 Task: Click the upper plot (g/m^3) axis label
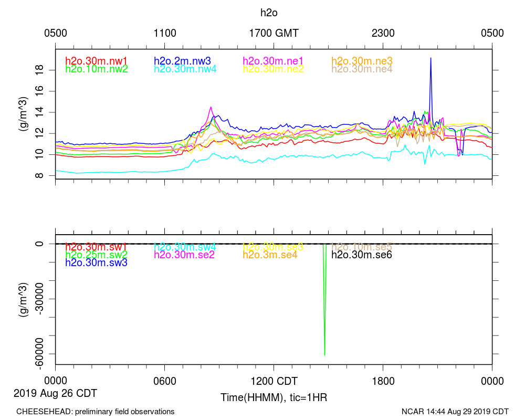[24, 114]
